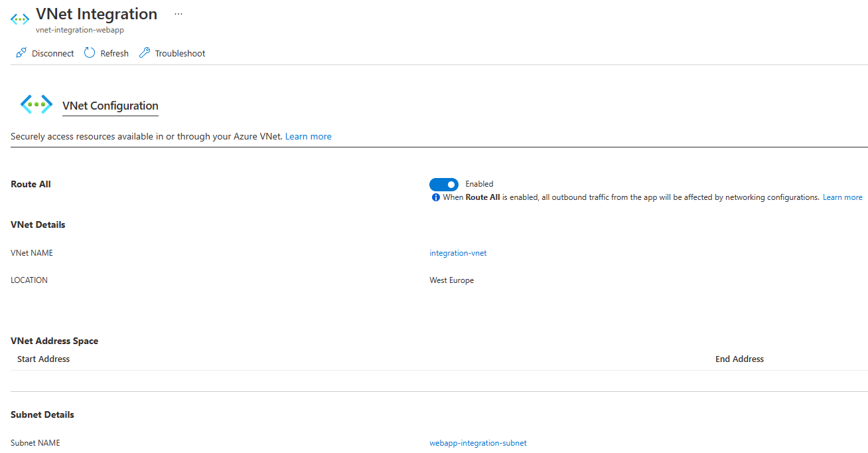Click the VNet Configuration section icon

pyautogui.click(x=36, y=104)
